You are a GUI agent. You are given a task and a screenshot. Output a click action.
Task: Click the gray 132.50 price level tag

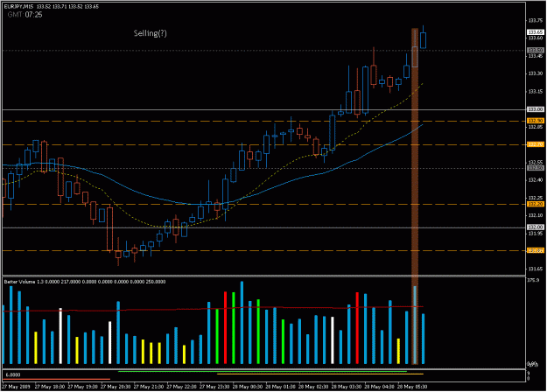pyautogui.click(x=535, y=168)
